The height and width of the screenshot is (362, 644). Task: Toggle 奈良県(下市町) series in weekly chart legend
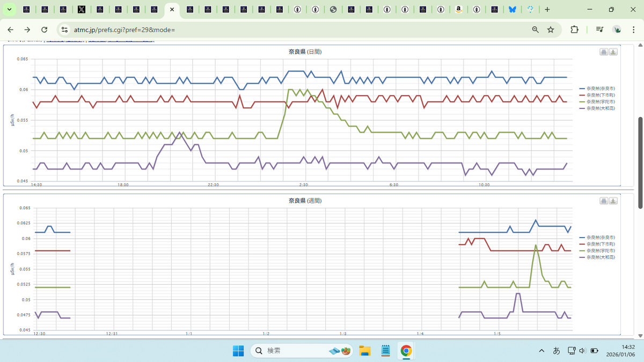click(597, 244)
